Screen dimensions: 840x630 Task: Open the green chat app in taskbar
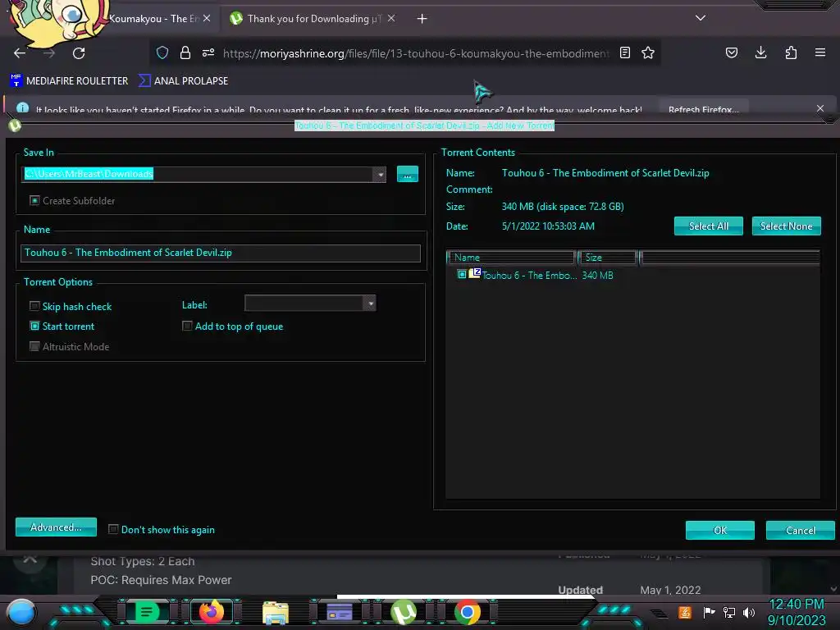click(x=147, y=612)
